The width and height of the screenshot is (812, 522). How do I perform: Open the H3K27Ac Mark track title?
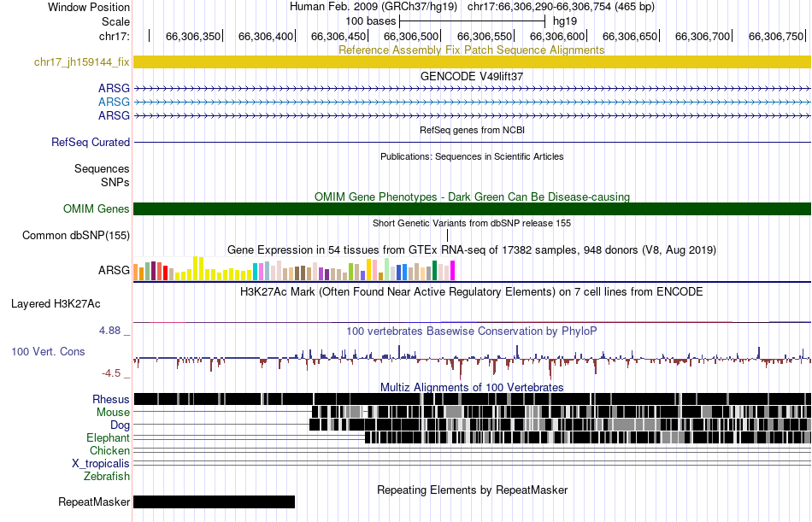(x=472, y=291)
